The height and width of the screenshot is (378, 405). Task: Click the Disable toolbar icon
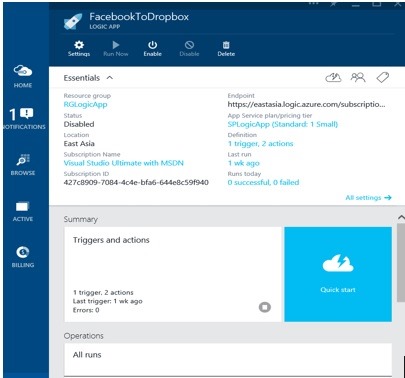[189, 49]
